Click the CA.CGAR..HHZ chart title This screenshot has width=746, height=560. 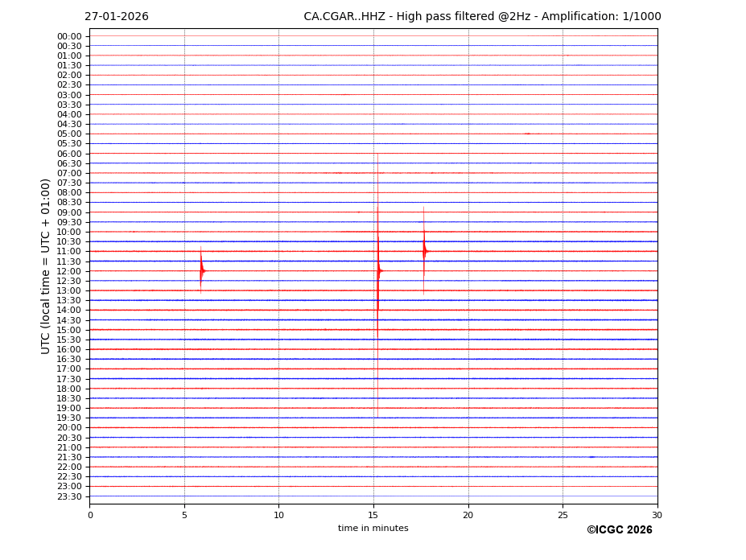482,17
